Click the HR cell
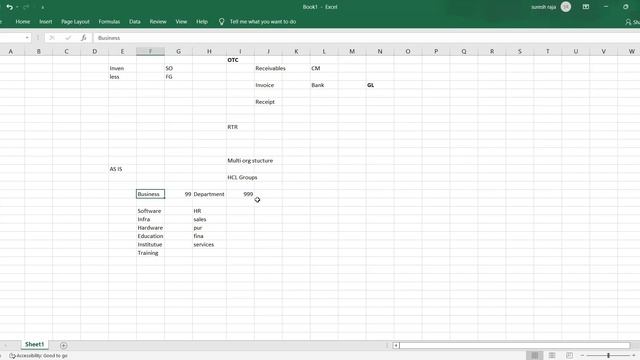Screen dimensions: 640x360 (209, 211)
